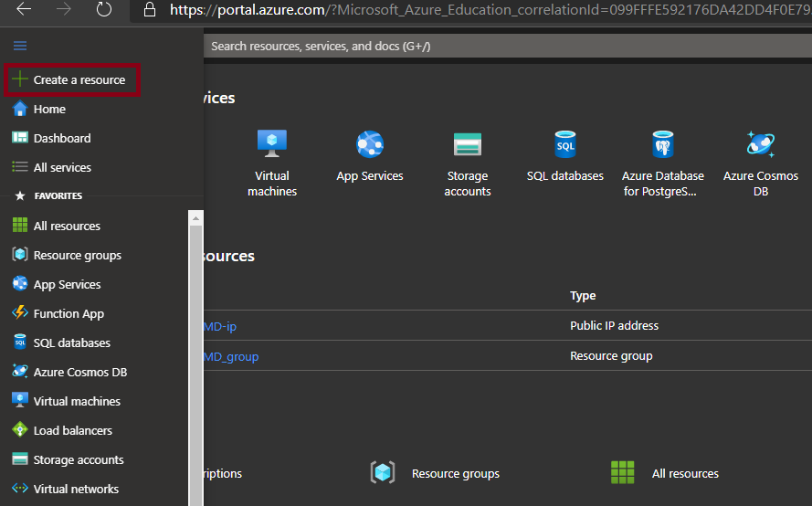Click the Resource groups cube icon in Navigate section
The width and height of the screenshot is (812, 506).
(x=383, y=472)
